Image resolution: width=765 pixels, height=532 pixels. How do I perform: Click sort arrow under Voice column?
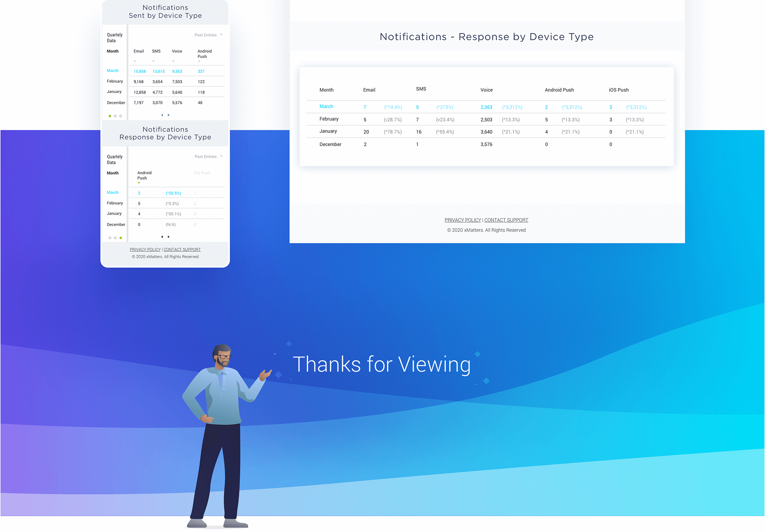tap(173, 61)
